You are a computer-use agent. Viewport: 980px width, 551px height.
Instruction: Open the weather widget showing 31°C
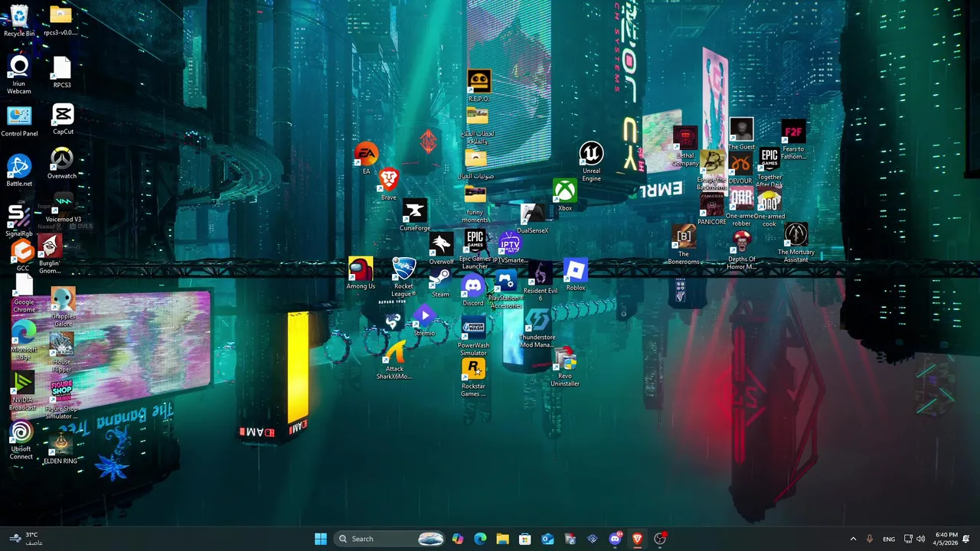[26, 539]
